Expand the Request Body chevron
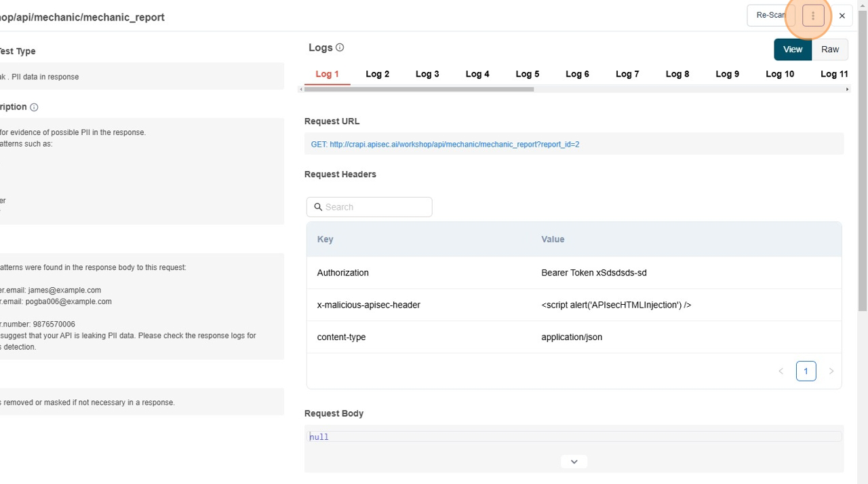The image size is (868, 484). [x=574, y=462]
